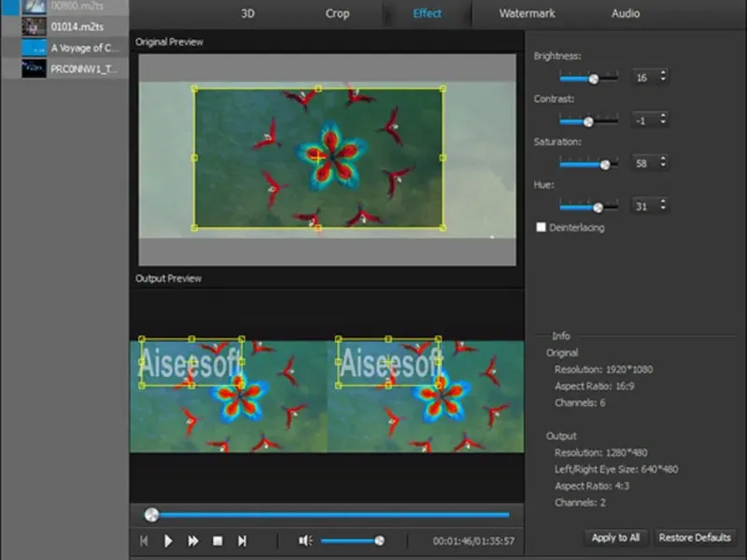Screen dimensions: 747x560
Task: Click the Restore Defaults button
Action: point(695,538)
